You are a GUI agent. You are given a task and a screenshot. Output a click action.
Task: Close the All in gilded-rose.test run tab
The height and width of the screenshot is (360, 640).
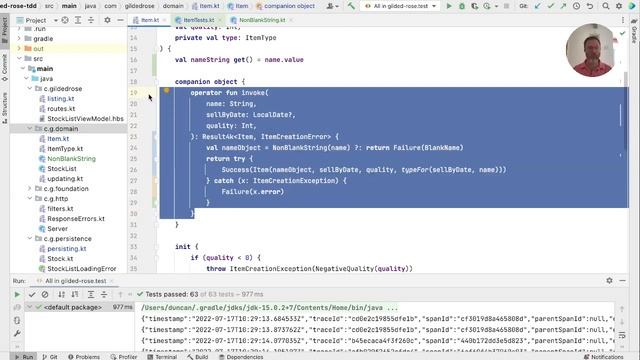(x=111, y=281)
